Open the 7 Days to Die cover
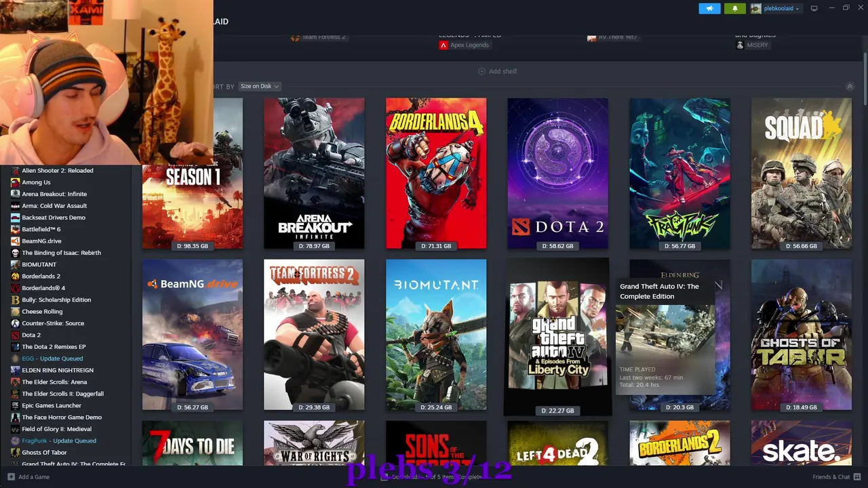 [x=193, y=443]
